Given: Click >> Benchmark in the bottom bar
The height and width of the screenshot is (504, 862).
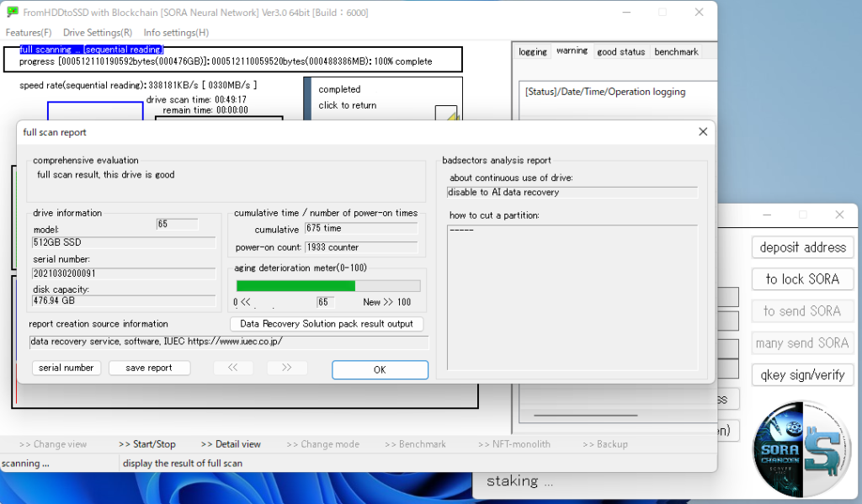Looking at the screenshot, I should tap(415, 444).
